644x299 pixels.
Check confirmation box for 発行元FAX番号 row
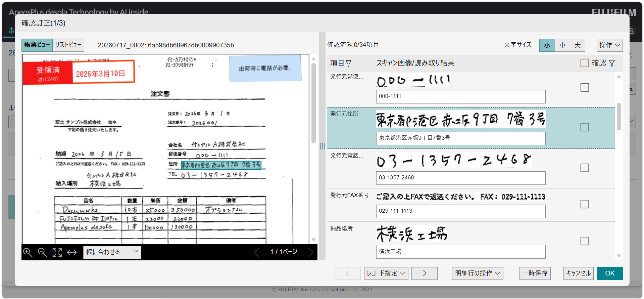pyautogui.click(x=585, y=204)
